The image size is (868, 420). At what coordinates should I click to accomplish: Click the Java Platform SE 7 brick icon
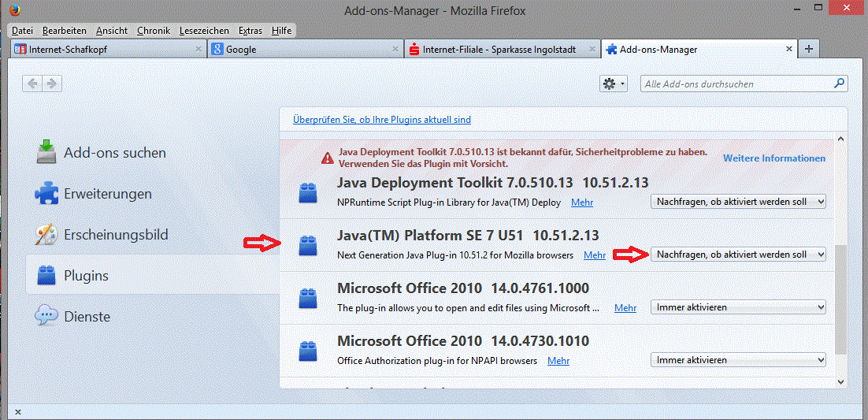pos(306,246)
